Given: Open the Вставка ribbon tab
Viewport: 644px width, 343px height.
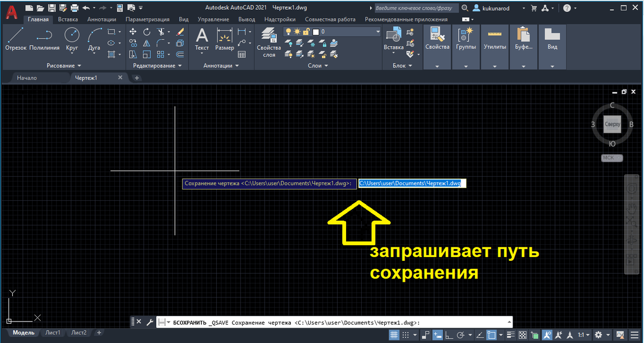Looking at the screenshot, I should [x=68, y=19].
